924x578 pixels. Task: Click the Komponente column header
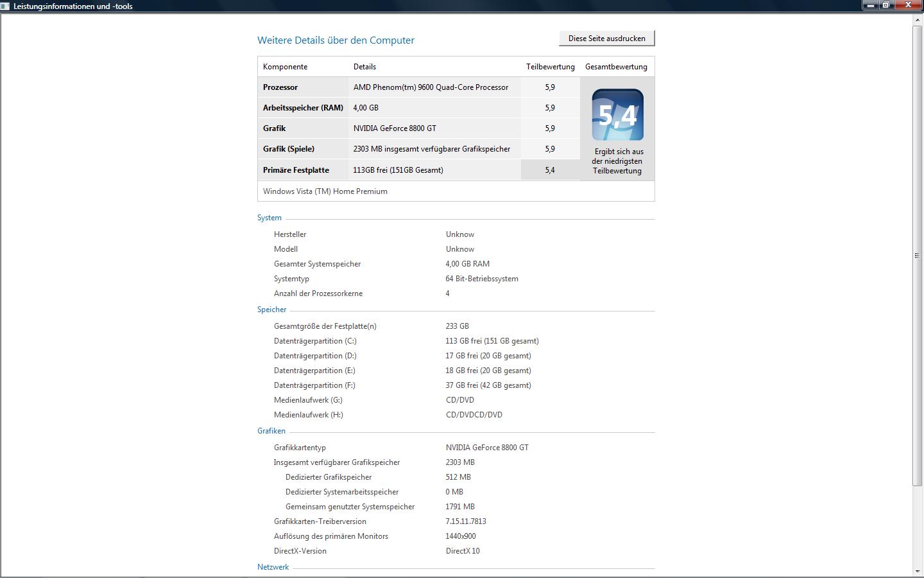tap(285, 67)
